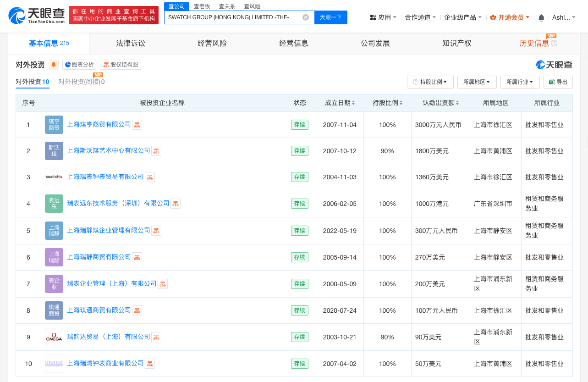Screen dimensions: 588x382
Task: Switch to the 知识产权 tab
Action: [456, 43]
